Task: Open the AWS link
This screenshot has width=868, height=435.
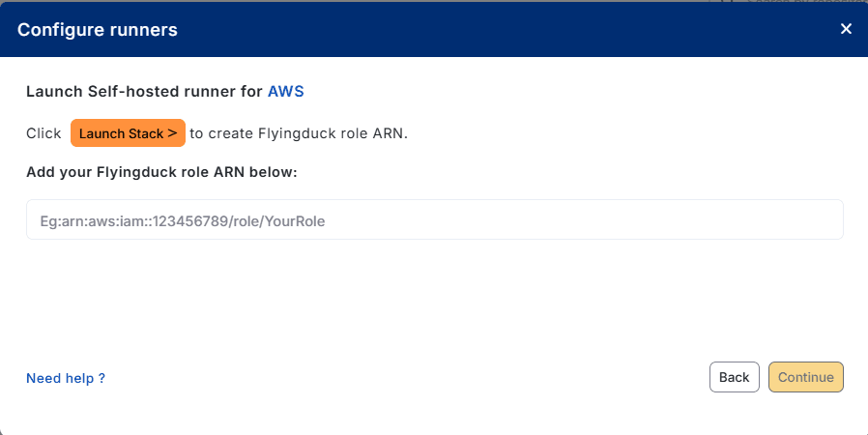Action: click(x=286, y=92)
